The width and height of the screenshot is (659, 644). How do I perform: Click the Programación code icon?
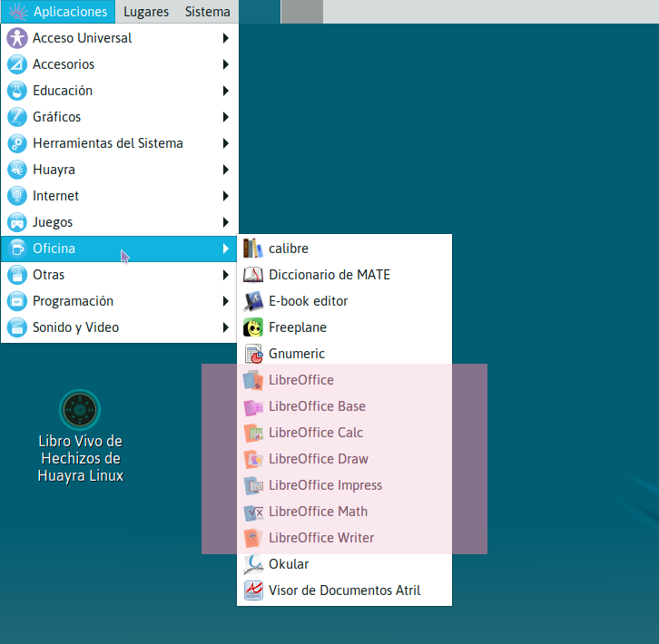coord(17,301)
